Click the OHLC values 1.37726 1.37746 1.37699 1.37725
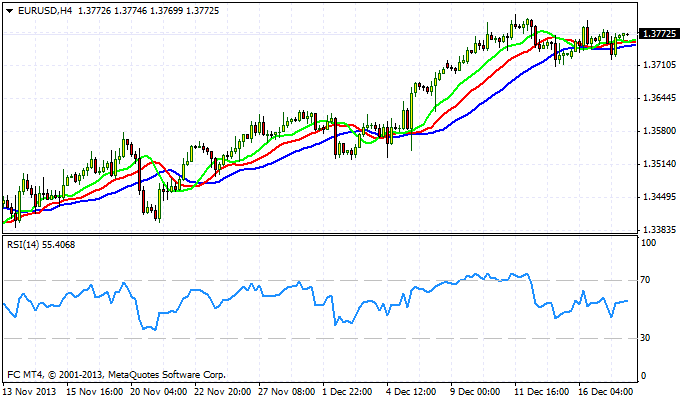Image resolution: width=680 pixels, height=400 pixels. point(148,11)
